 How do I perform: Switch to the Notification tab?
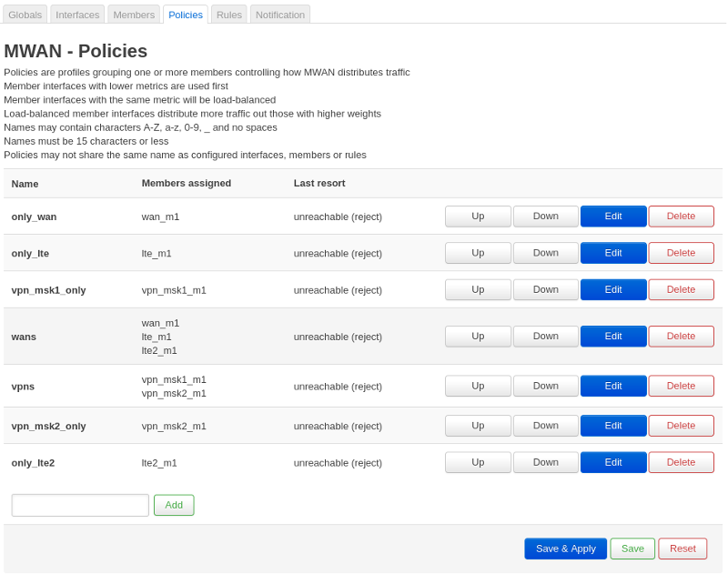click(x=280, y=15)
